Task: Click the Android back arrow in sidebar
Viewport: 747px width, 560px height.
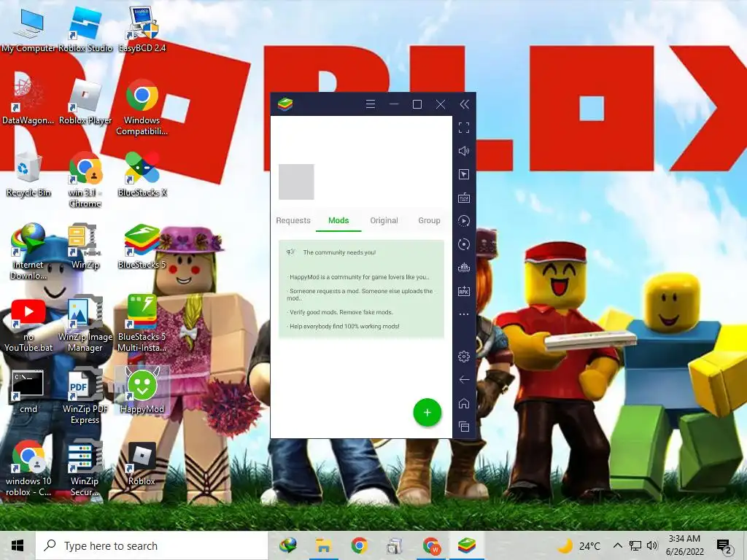Action: click(x=463, y=379)
